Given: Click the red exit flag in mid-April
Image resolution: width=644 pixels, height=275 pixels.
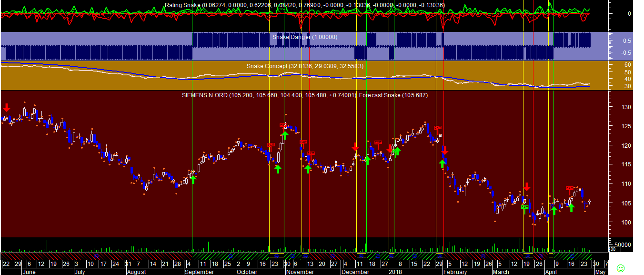Looking at the screenshot, I should pyautogui.click(x=570, y=188).
